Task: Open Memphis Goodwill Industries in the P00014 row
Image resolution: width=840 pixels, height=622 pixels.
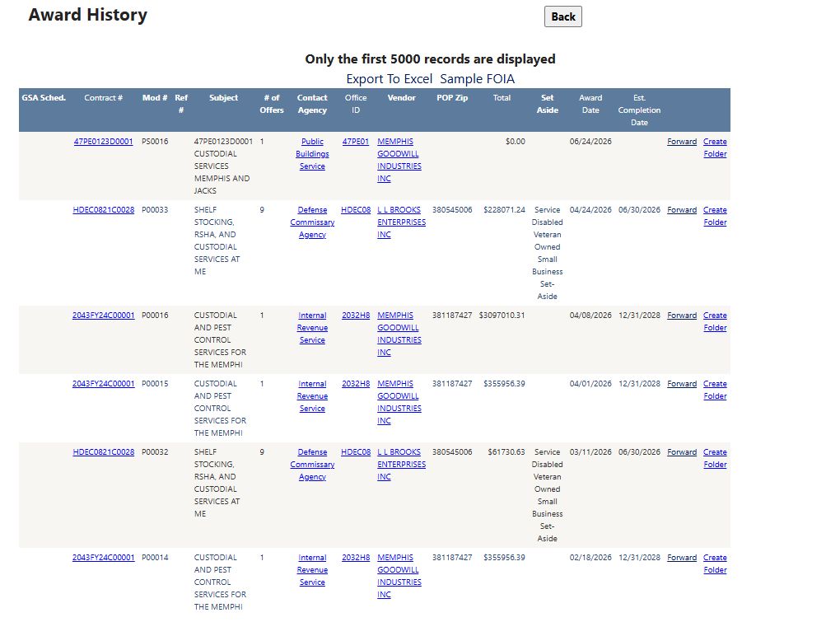Action: pos(399,576)
